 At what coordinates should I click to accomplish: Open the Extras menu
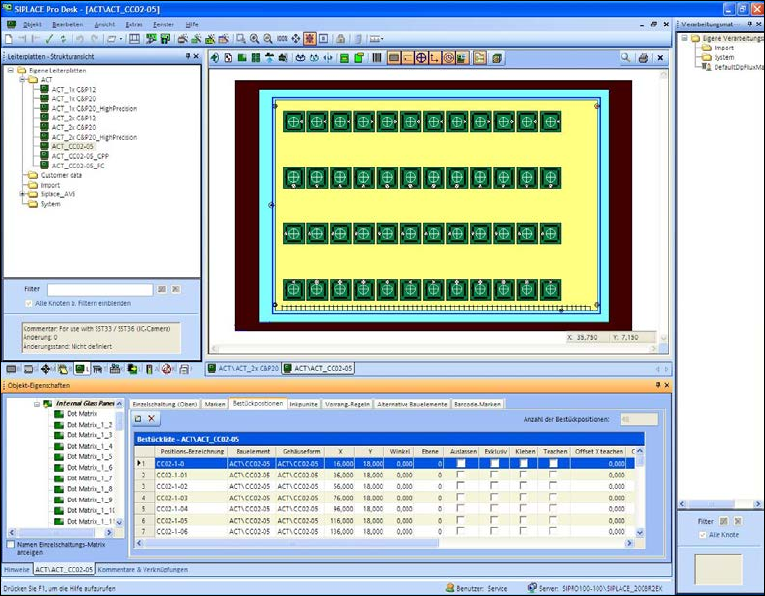[134, 24]
